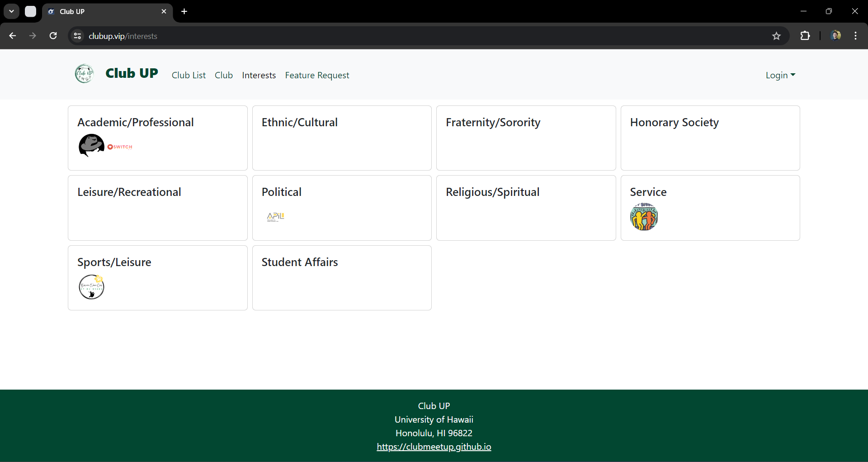Open the Club navigation item
868x462 pixels.
click(x=224, y=75)
